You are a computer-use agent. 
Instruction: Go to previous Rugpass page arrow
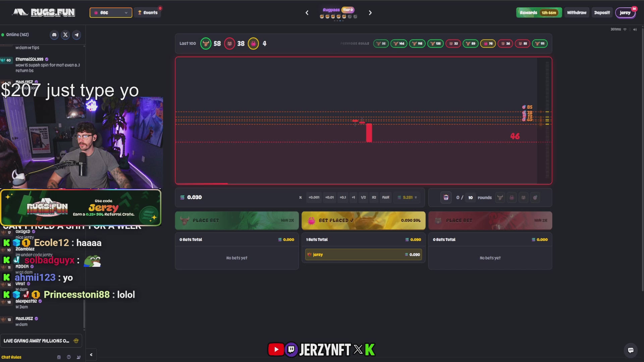point(307,13)
